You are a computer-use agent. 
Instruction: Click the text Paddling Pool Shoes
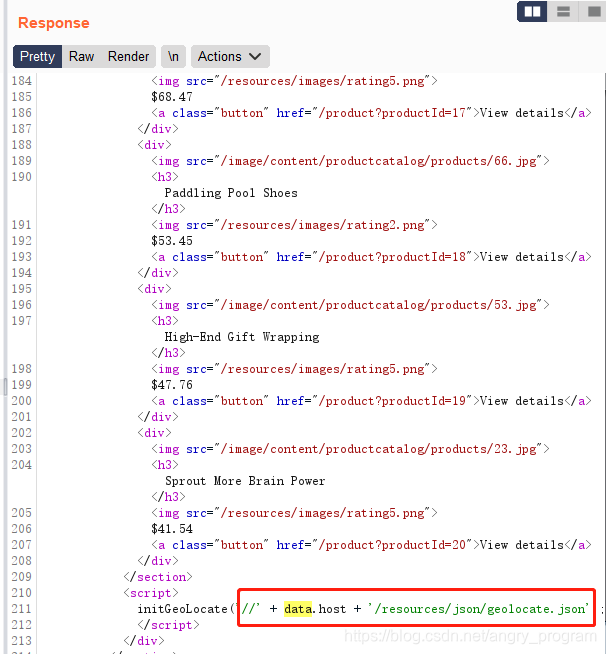(x=231, y=193)
